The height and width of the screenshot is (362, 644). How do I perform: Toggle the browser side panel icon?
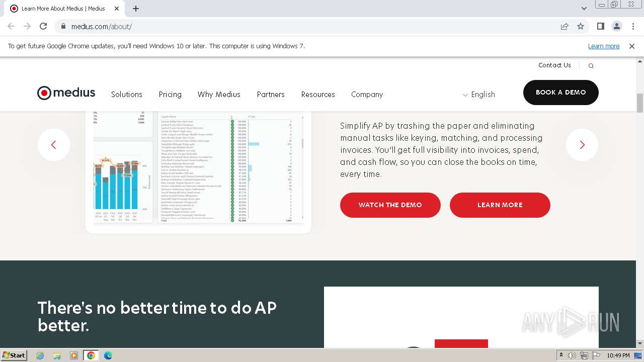[x=600, y=26]
